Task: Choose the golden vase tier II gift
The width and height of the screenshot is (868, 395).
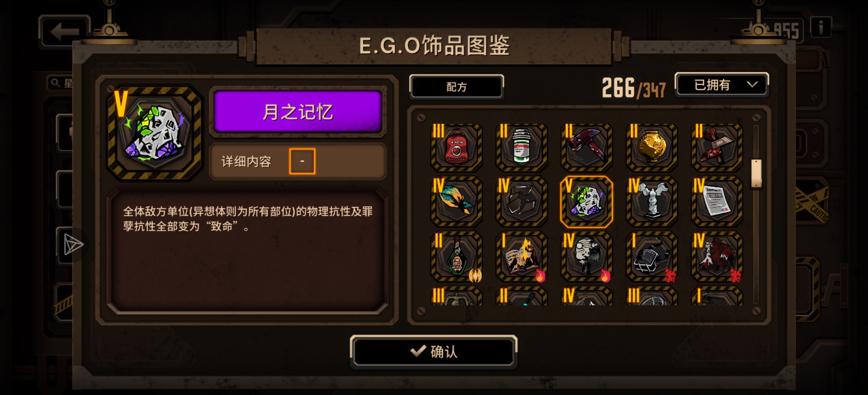Action: coord(651,147)
